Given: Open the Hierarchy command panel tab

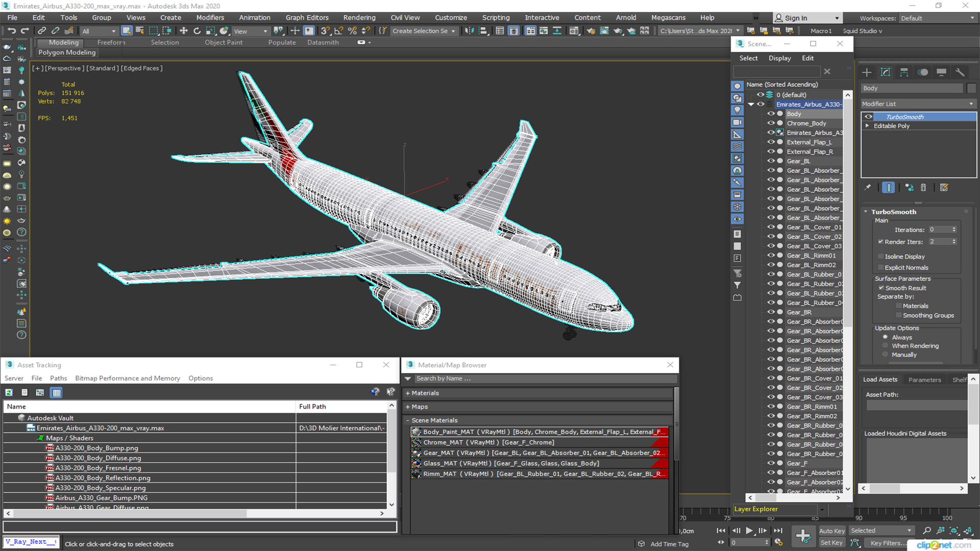Looking at the screenshot, I should 904,72.
